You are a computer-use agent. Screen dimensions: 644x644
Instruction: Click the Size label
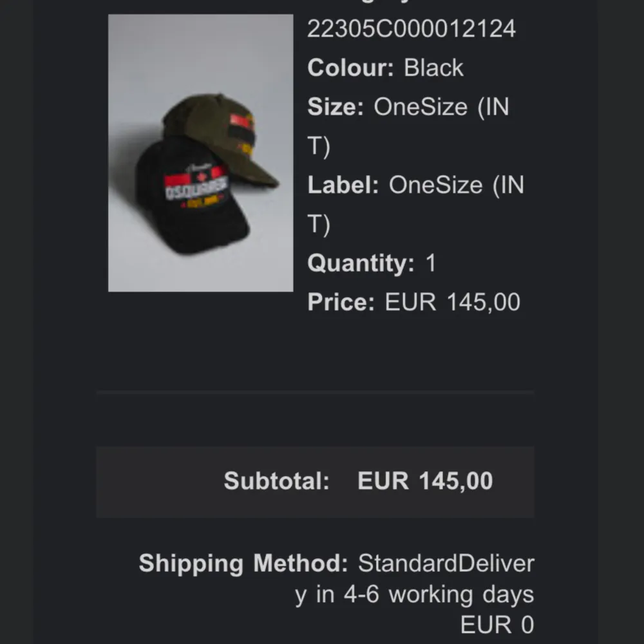(336, 107)
